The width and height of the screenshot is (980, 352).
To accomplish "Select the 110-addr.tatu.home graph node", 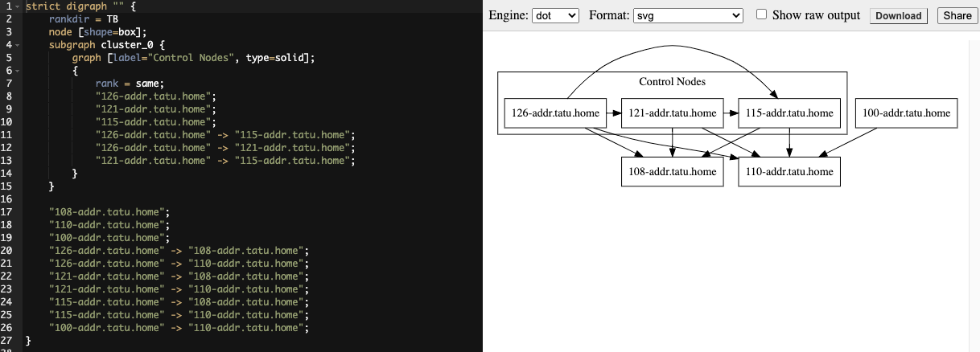I will click(789, 172).
